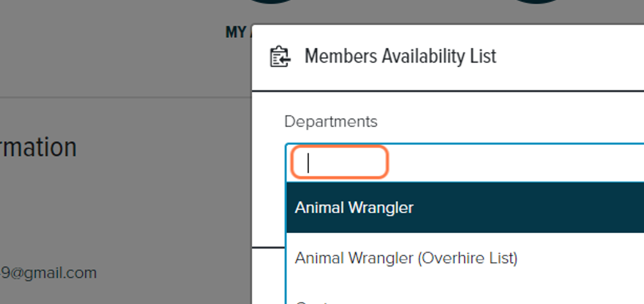Click the text cursor in the highlighted search box
The width and height of the screenshot is (644, 304).
[x=308, y=163]
